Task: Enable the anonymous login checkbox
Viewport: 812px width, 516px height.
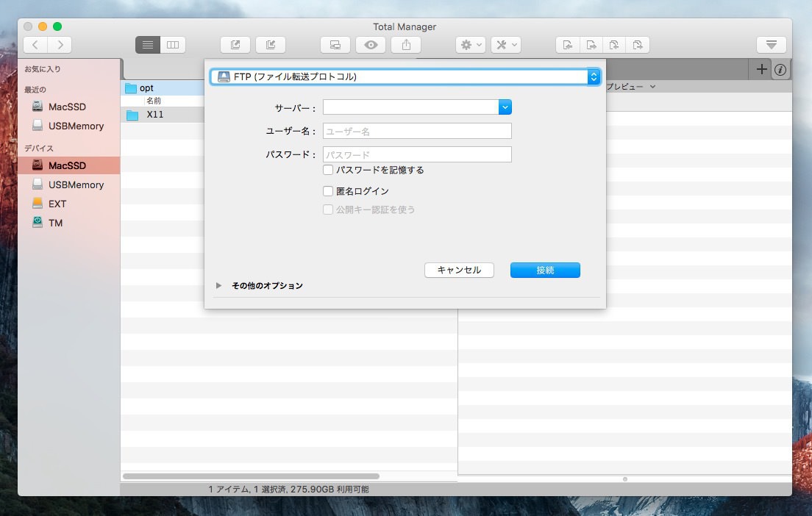Action: (328, 191)
